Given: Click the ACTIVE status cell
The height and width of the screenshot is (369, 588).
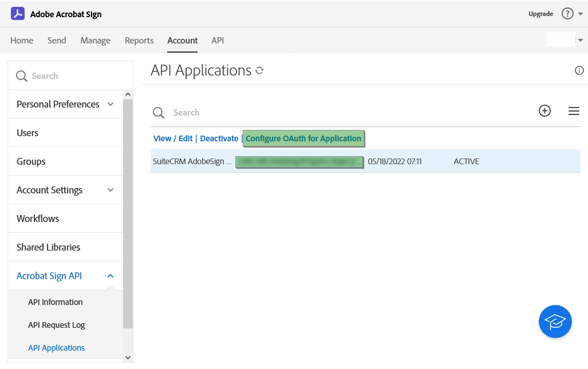Looking at the screenshot, I should [467, 161].
